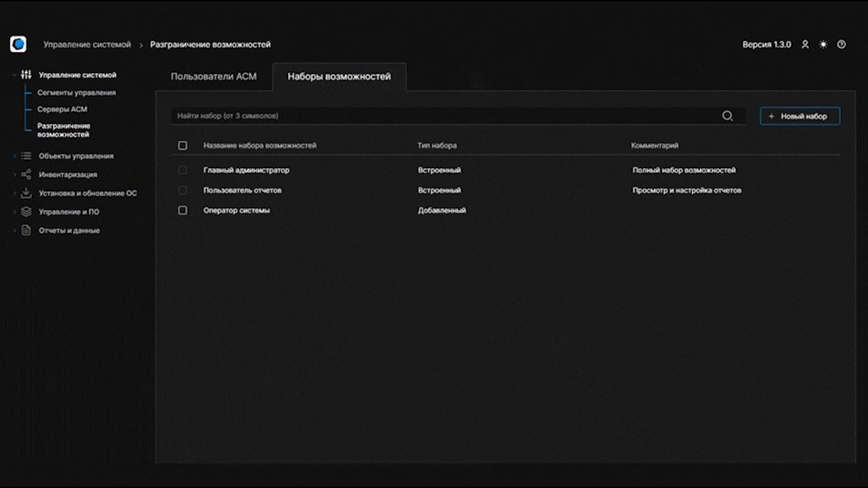
Task: Collapse the Управление системой tree branch
Action: tap(15, 75)
